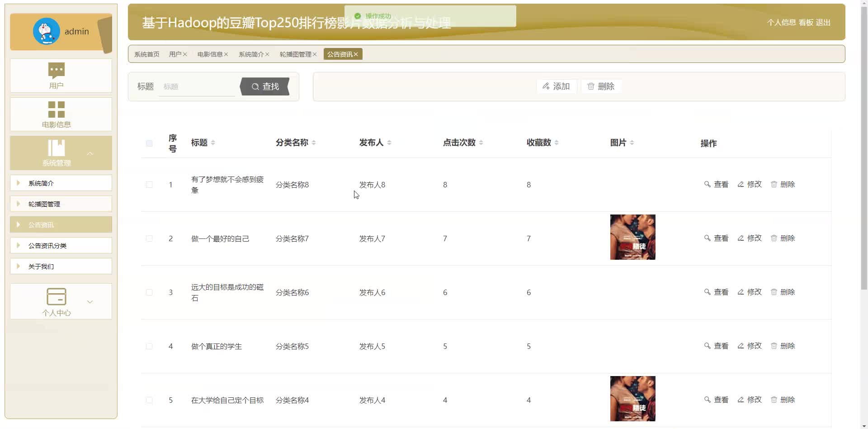The width and height of the screenshot is (868, 429).
Task: Delete row 1 分类名称8
Action: pyautogui.click(x=783, y=184)
